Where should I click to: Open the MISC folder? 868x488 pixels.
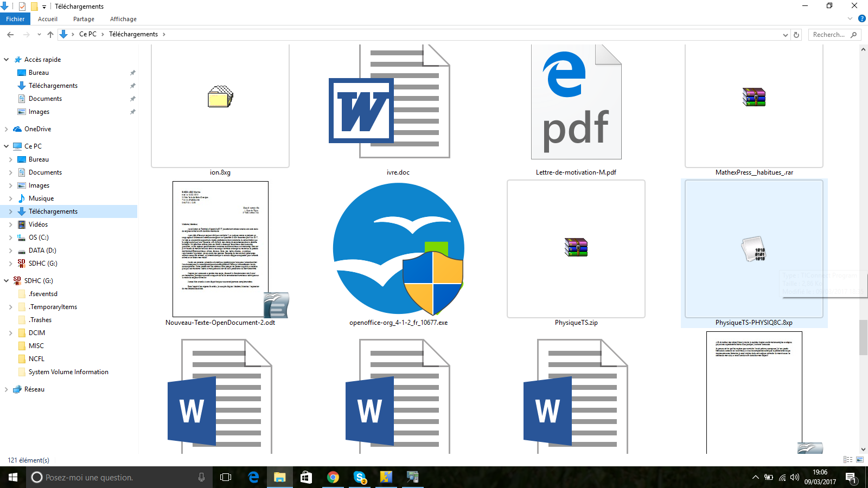(36, 346)
